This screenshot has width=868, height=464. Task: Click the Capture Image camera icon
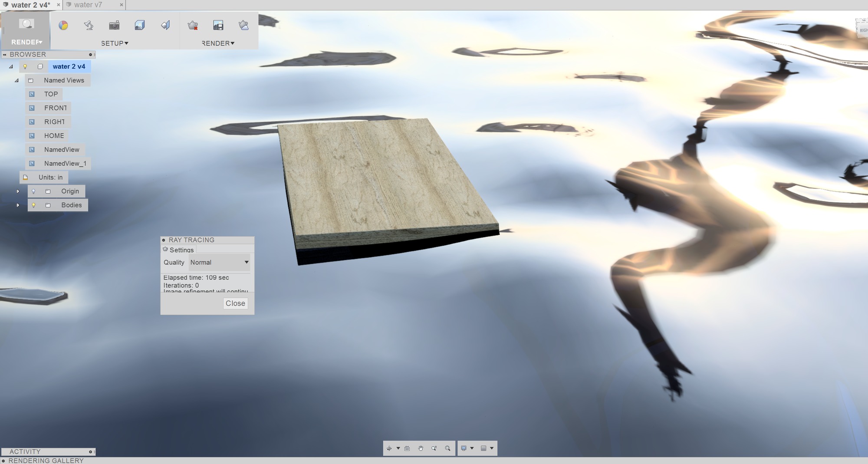[114, 25]
